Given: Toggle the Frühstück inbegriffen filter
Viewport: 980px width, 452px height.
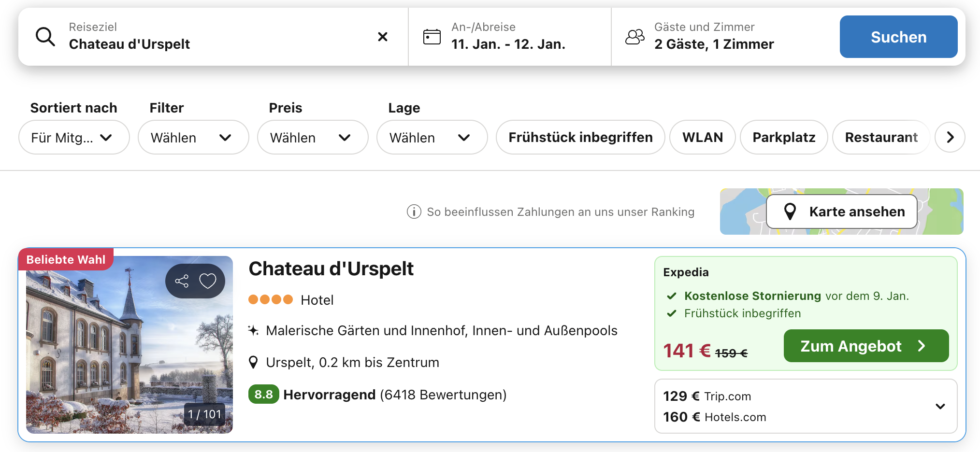Looking at the screenshot, I should (580, 137).
